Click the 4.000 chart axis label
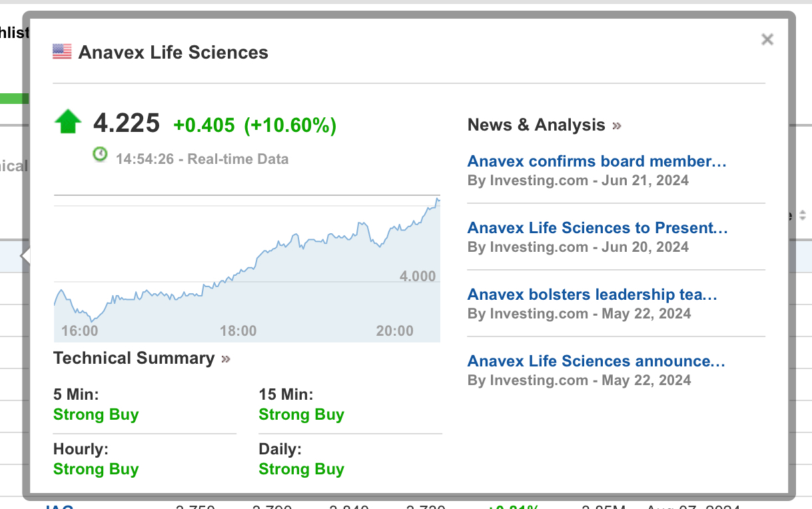The width and height of the screenshot is (812, 509). click(x=417, y=276)
